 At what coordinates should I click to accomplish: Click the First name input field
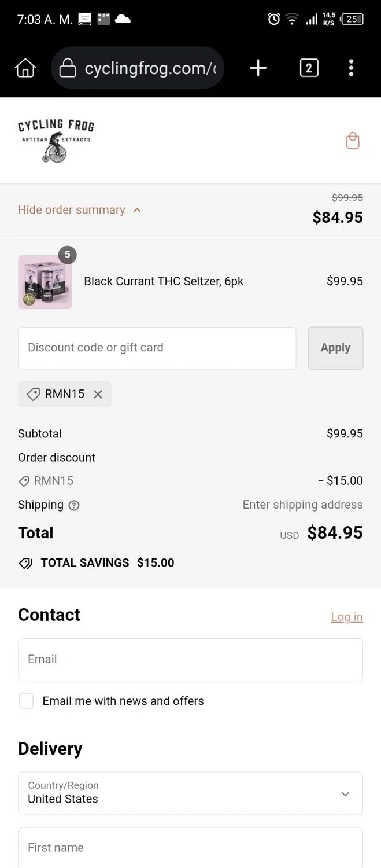190,848
